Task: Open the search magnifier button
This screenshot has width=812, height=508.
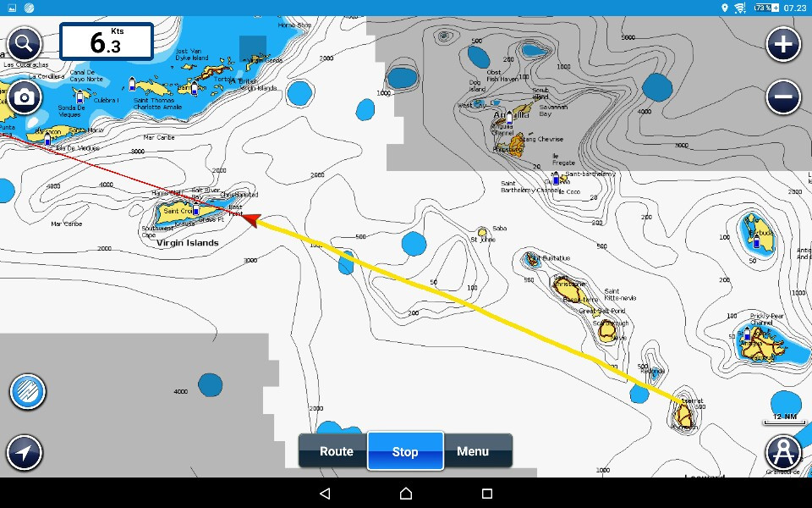Action: pyautogui.click(x=25, y=42)
